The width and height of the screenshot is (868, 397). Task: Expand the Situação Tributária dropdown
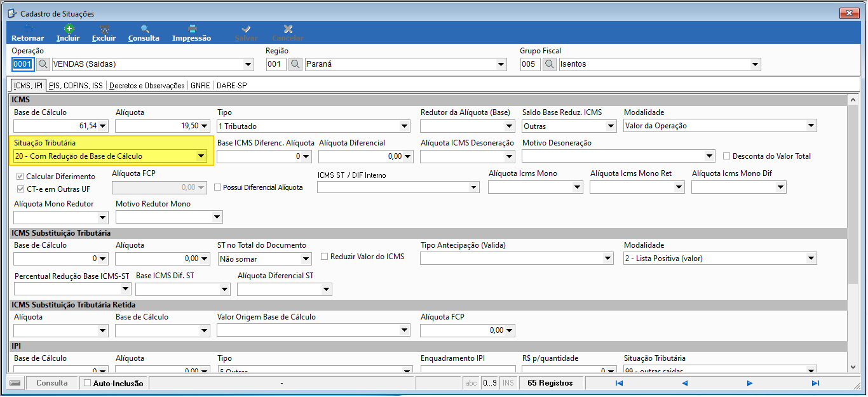point(201,156)
